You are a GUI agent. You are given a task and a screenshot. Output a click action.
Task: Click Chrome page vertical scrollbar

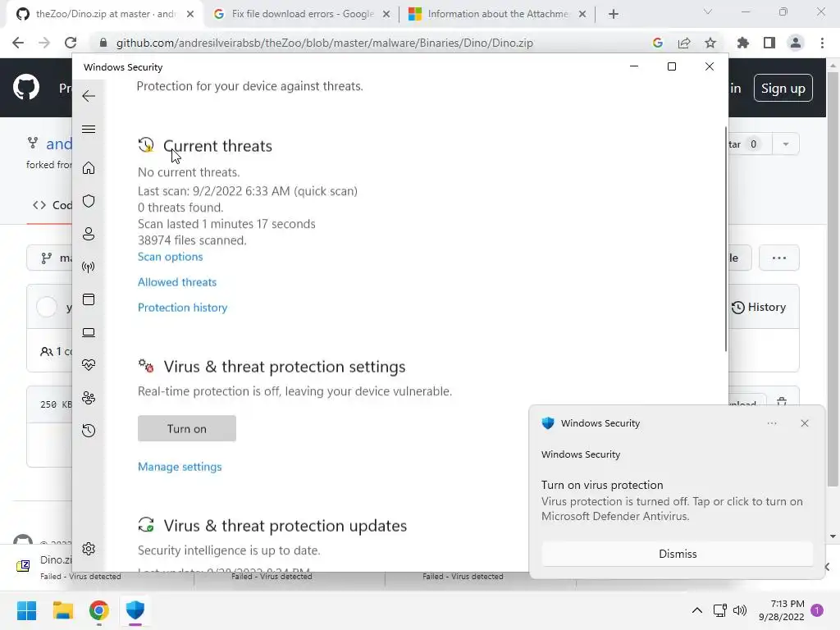(833, 279)
